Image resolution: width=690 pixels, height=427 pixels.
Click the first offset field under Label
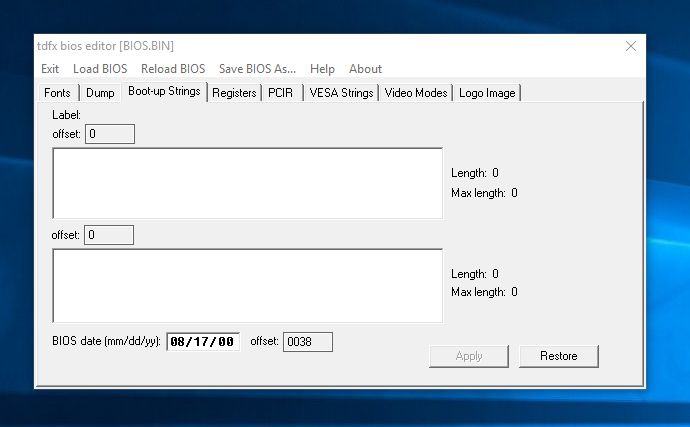pyautogui.click(x=110, y=134)
